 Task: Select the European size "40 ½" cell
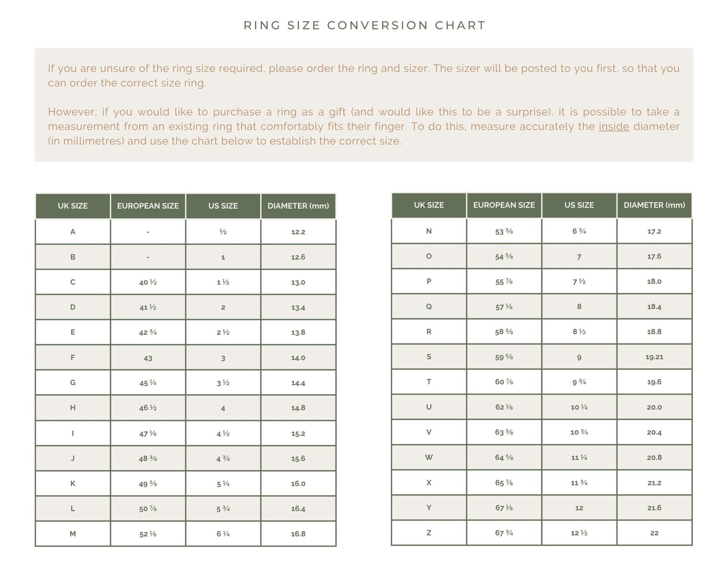click(x=148, y=283)
